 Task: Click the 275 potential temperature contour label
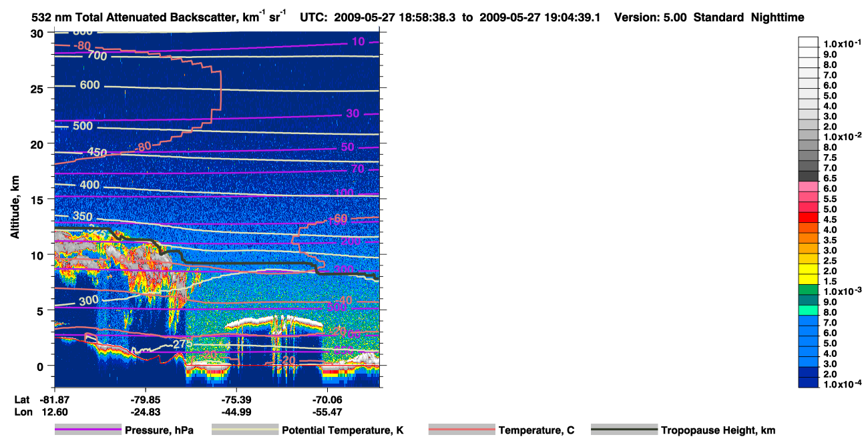[x=183, y=344]
